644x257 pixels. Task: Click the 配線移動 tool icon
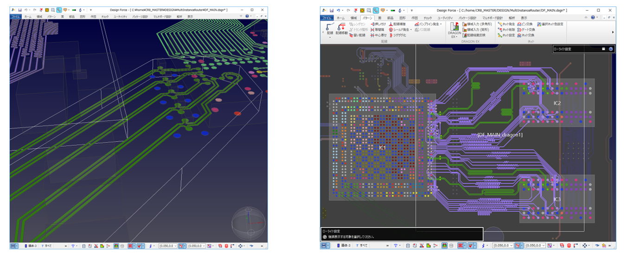[342, 27]
